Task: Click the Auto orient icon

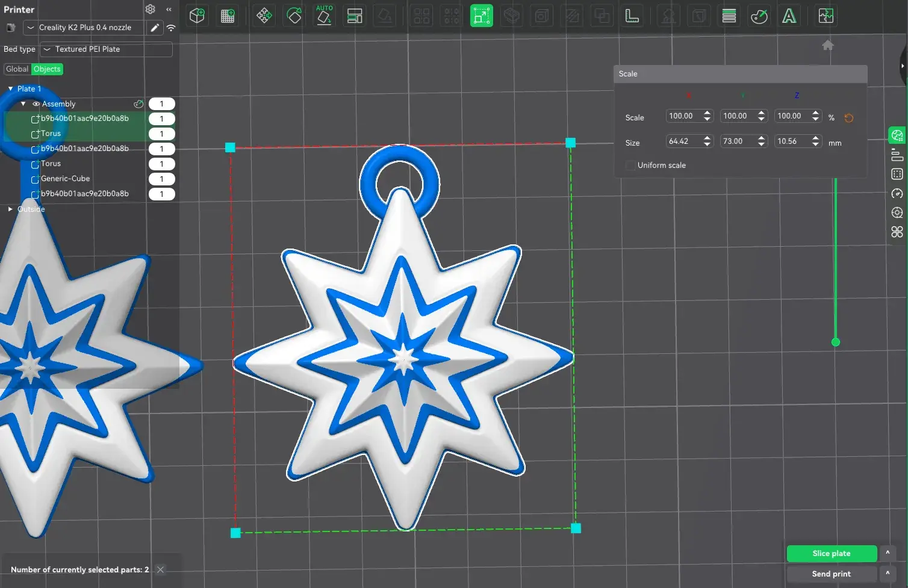Action: (324, 16)
